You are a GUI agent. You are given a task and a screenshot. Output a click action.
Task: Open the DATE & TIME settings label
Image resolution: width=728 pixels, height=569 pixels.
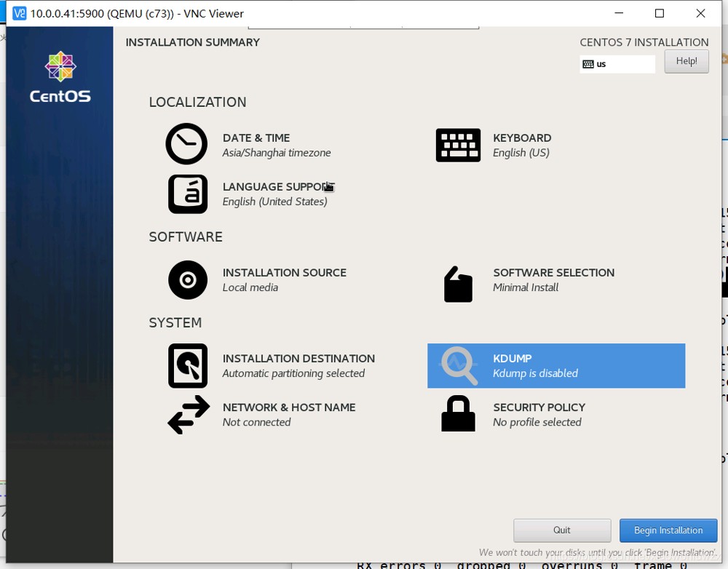[x=256, y=138]
